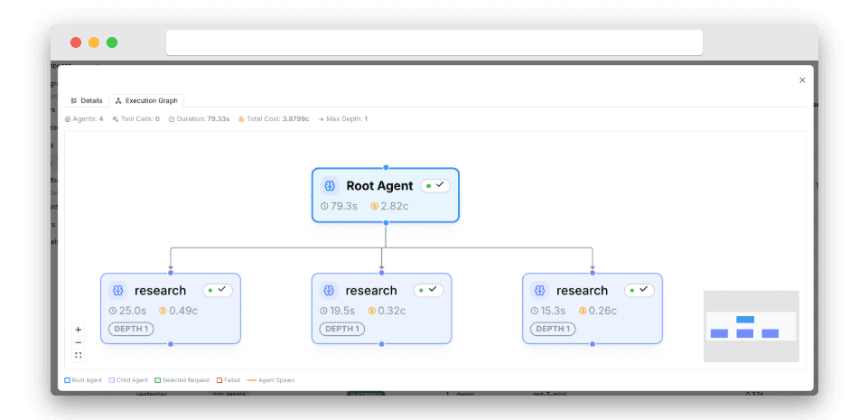Click the browser address bar
868x420 pixels.
pos(434,42)
